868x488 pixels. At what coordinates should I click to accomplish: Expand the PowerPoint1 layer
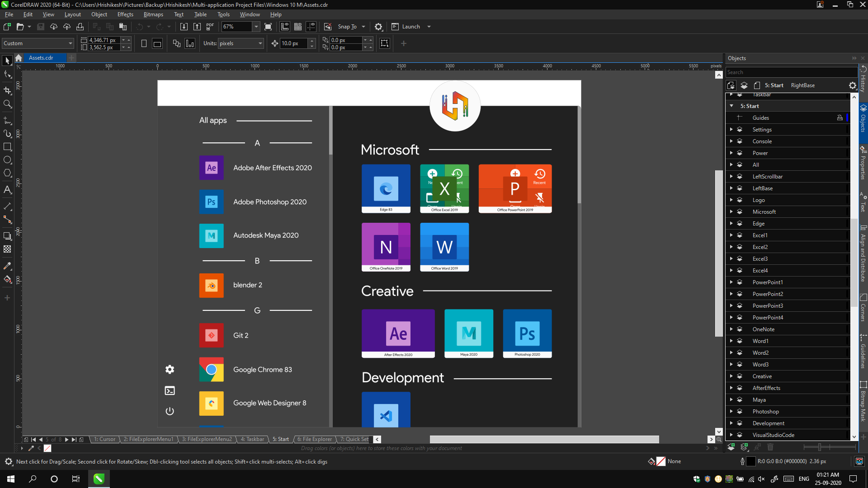[x=731, y=282]
